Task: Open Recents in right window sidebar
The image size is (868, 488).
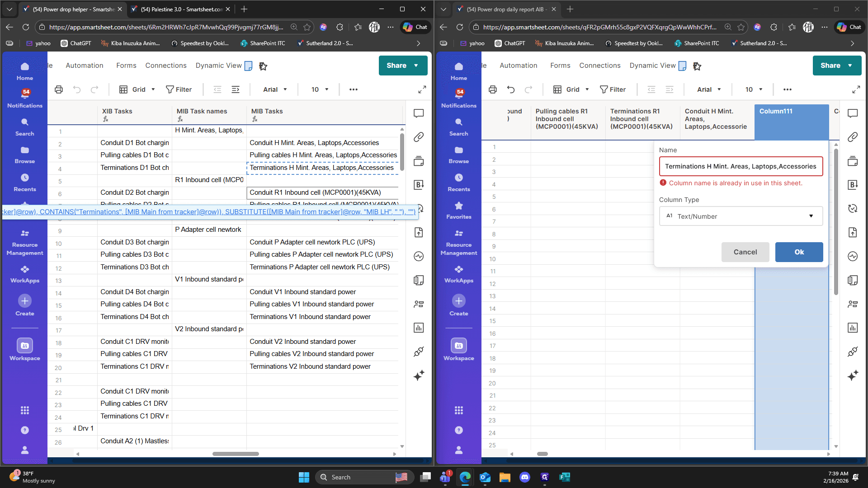Action: pos(459,183)
